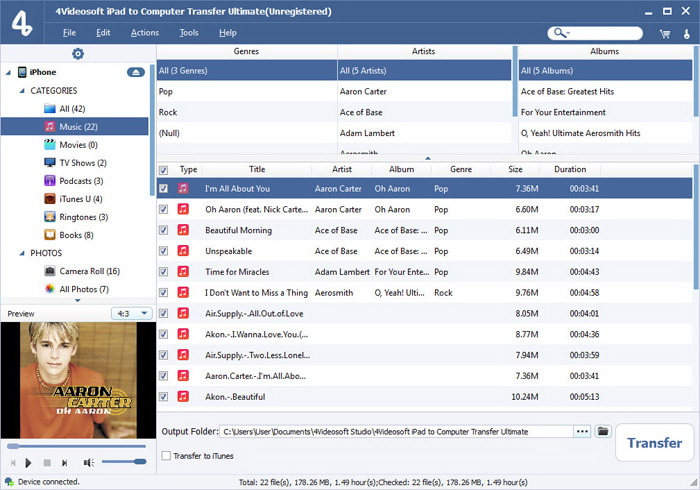Collapse the iPhone device tree

[9, 73]
